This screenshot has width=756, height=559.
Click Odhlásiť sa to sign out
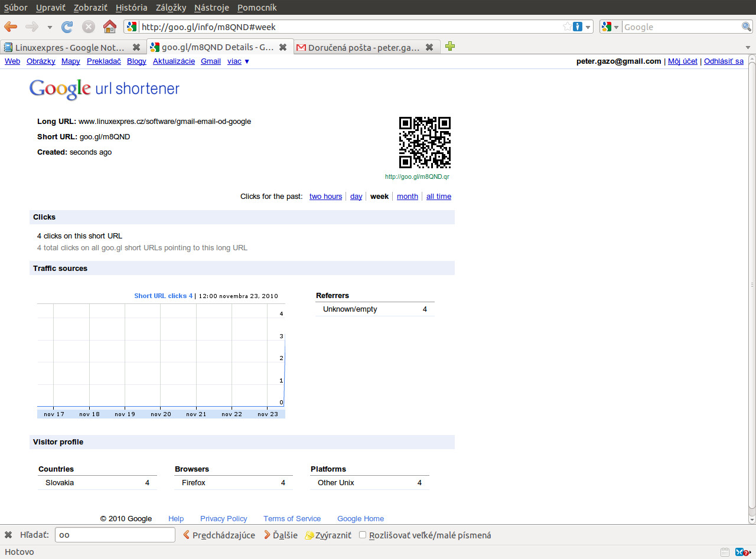[724, 61]
